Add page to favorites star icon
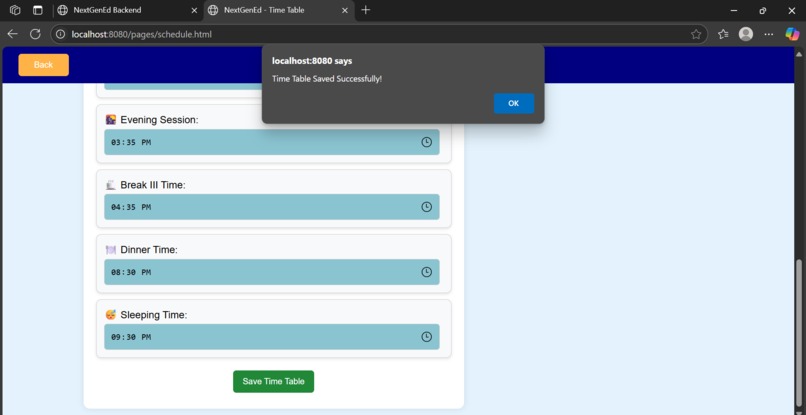Image resolution: width=806 pixels, height=415 pixels. (696, 34)
